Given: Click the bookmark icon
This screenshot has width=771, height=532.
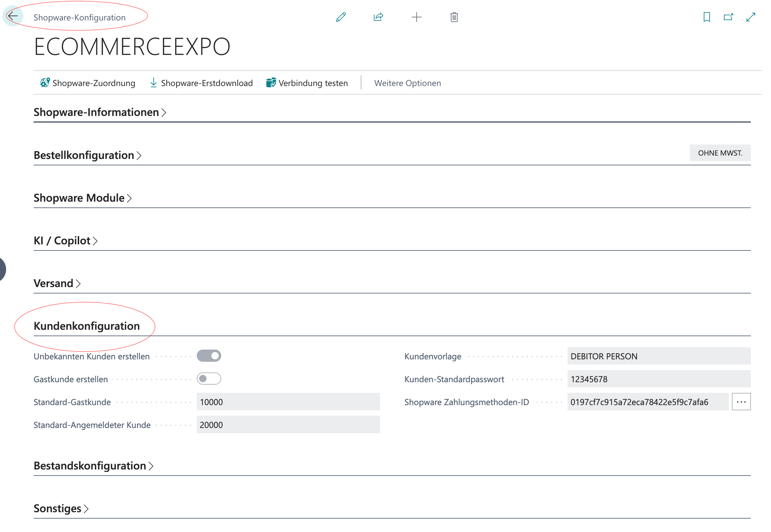Looking at the screenshot, I should [x=706, y=17].
